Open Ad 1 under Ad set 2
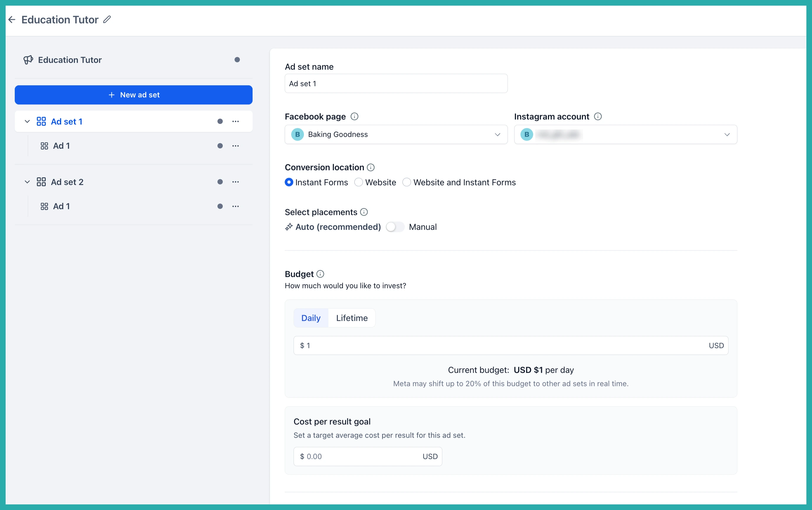812x510 pixels. [61, 206]
